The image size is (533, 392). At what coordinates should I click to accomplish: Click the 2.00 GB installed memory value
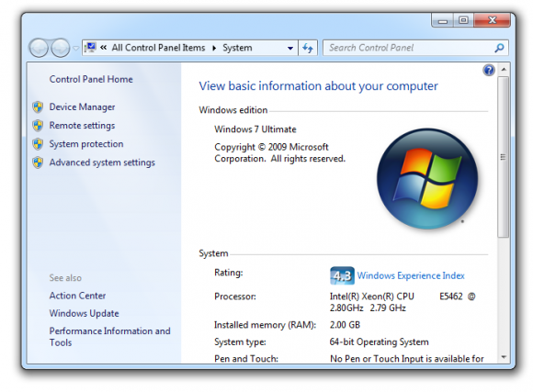(345, 325)
